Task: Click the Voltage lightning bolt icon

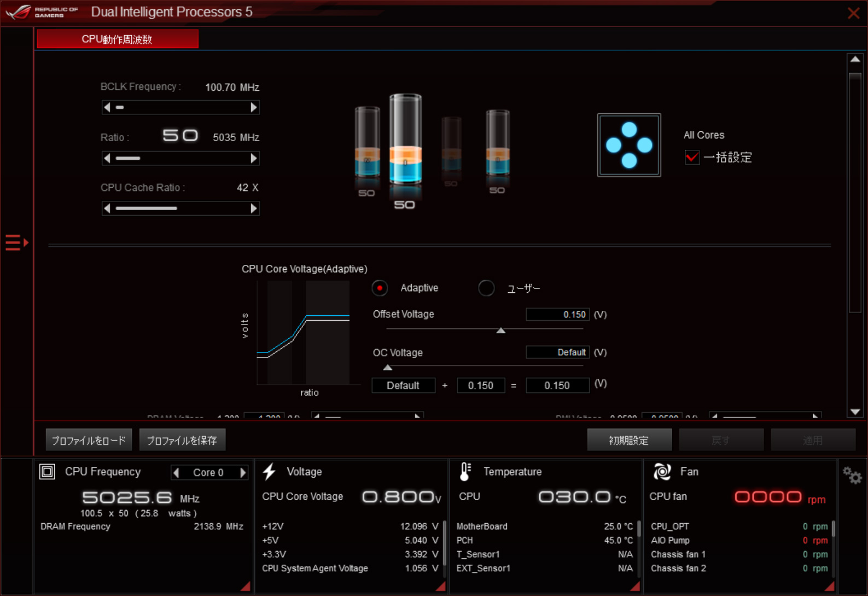Action: pyautogui.click(x=269, y=471)
